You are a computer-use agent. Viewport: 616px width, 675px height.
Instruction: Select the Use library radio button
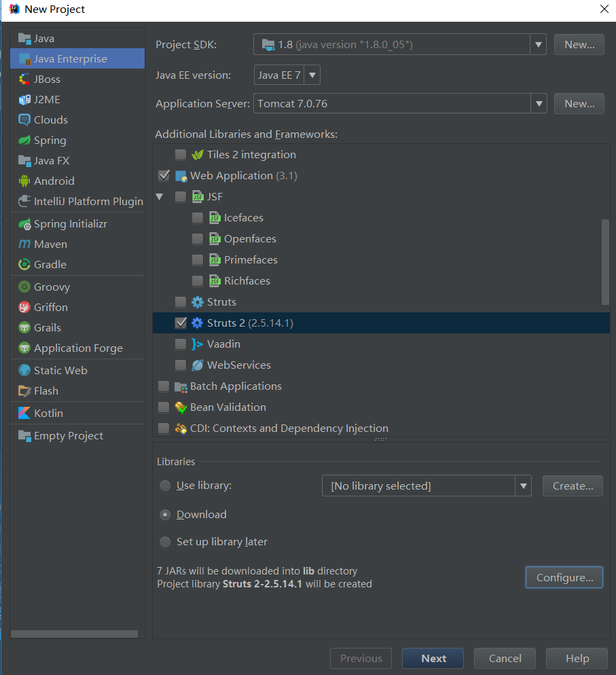pyautogui.click(x=165, y=486)
